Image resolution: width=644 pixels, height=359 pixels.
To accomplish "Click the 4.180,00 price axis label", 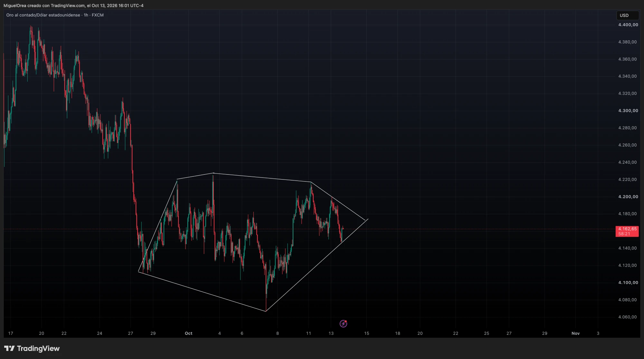I will point(627,214).
